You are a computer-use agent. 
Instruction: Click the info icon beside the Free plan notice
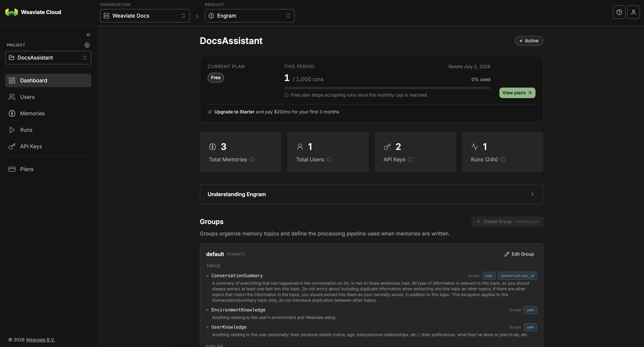tap(286, 95)
